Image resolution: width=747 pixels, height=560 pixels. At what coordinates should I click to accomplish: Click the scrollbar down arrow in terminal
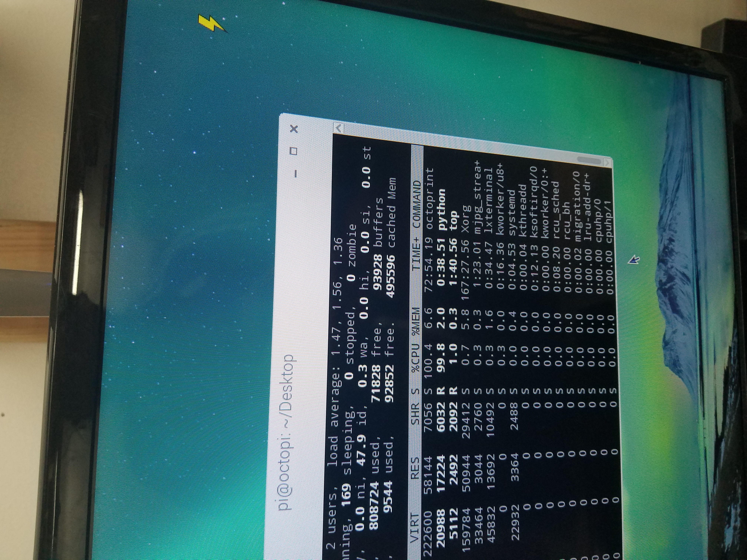tap(607, 163)
